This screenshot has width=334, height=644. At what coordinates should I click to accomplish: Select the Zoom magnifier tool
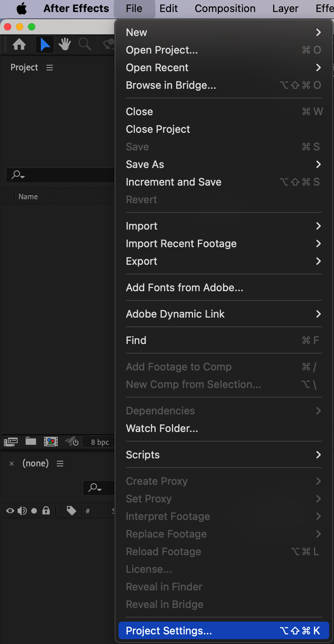pyautogui.click(x=85, y=44)
